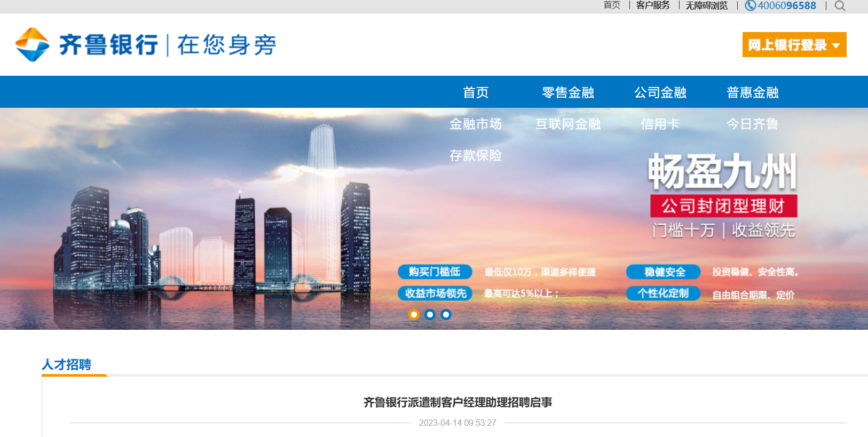This screenshot has width=868, height=437.
Task: Open the 公司金融 navigation menu
Action: [660, 92]
